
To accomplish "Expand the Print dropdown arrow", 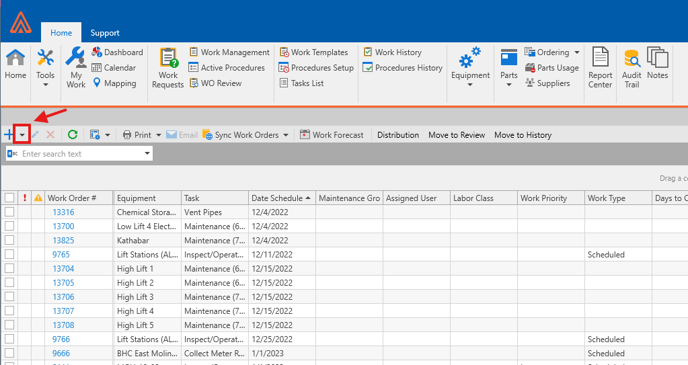I will pos(158,135).
